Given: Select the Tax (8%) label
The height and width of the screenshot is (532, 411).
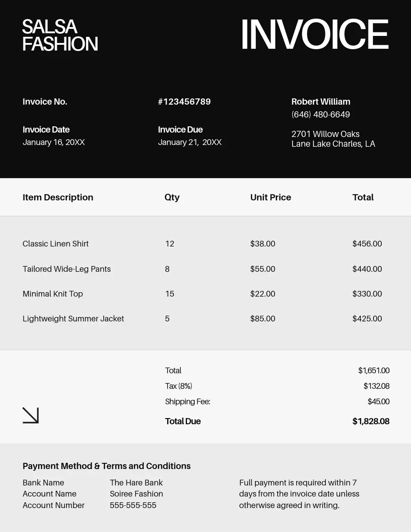Looking at the screenshot, I should pyautogui.click(x=178, y=386).
